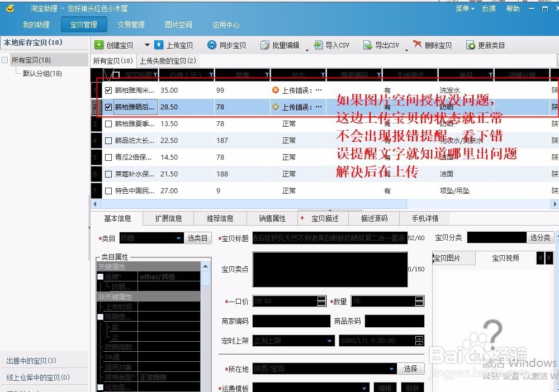This screenshot has width=559, height=392.
Task: Open the 类目 防晒 dropdown
Action: (179, 238)
